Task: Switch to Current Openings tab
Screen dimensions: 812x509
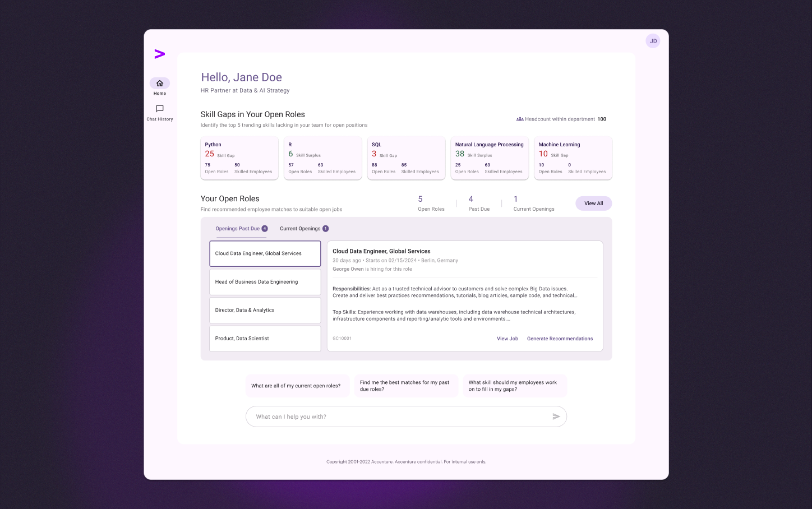Action: (304, 229)
